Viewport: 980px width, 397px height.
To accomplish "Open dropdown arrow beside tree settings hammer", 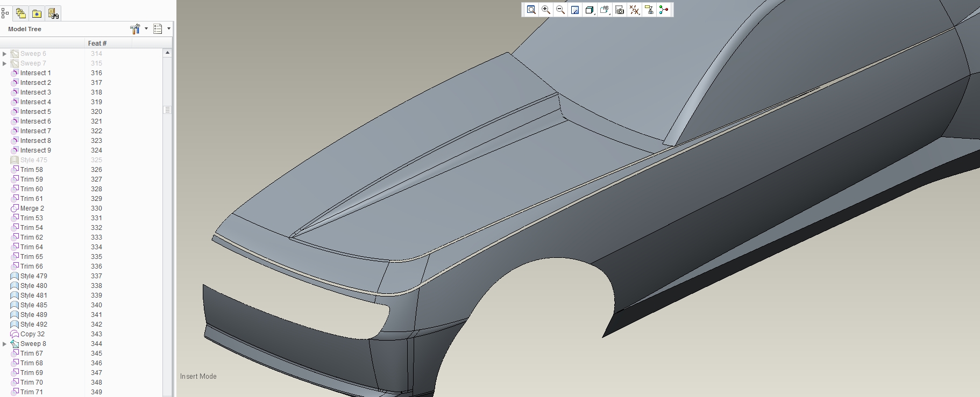I will [x=146, y=28].
